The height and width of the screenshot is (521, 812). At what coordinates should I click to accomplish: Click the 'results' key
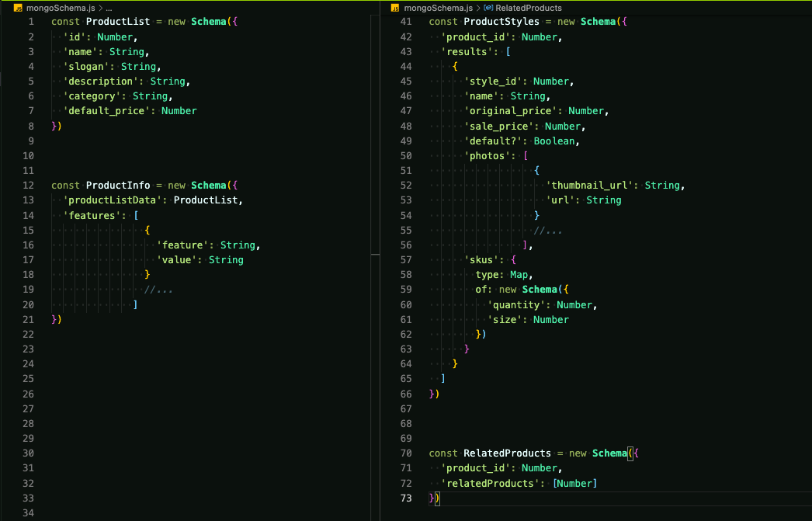coord(467,52)
